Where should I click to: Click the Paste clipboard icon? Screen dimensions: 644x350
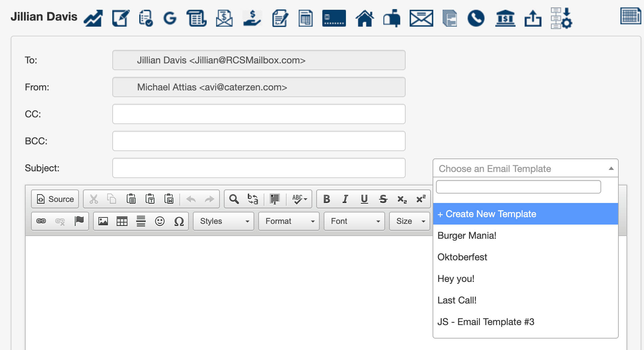pyautogui.click(x=131, y=199)
